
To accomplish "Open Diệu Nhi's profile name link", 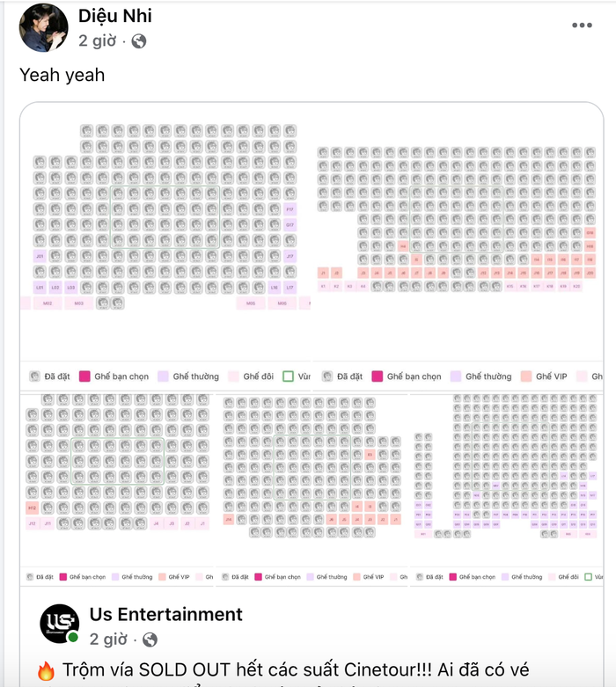I will (x=115, y=16).
